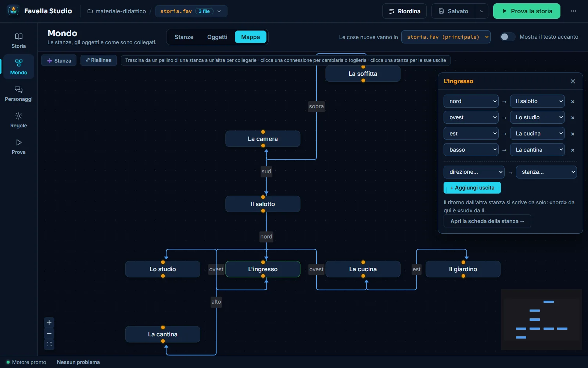Run Prova la storia

pyautogui.click(x=527, y=11)
